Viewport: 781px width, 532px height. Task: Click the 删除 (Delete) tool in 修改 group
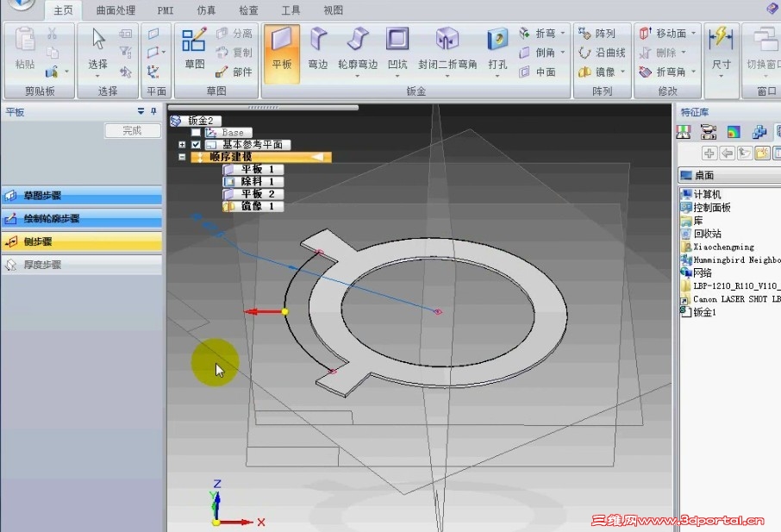[x=658, y=53]
